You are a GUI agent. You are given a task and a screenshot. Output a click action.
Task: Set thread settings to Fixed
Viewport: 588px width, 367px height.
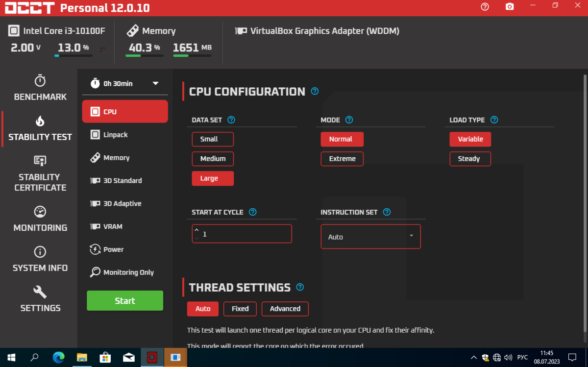click(x=240, y=309)
